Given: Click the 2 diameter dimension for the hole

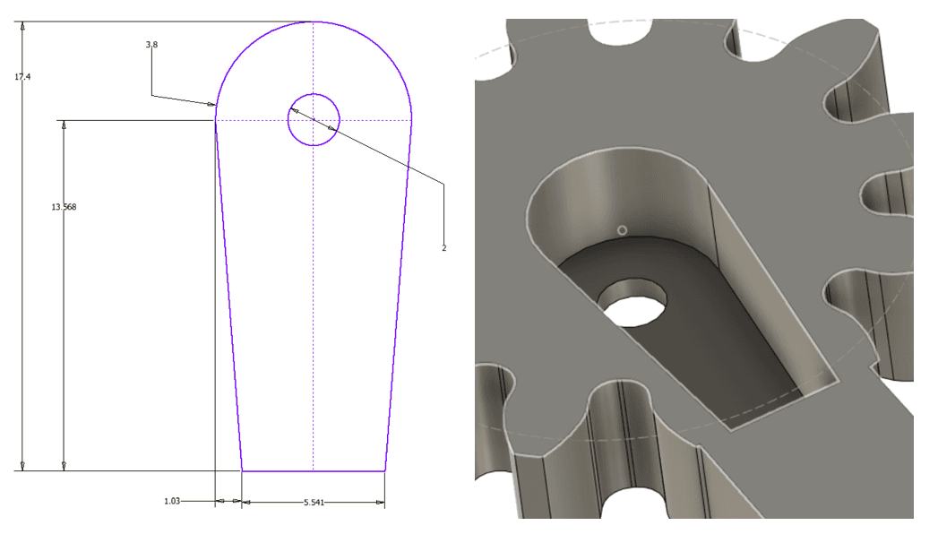Looking at the screenshot, I should (442, 250).
